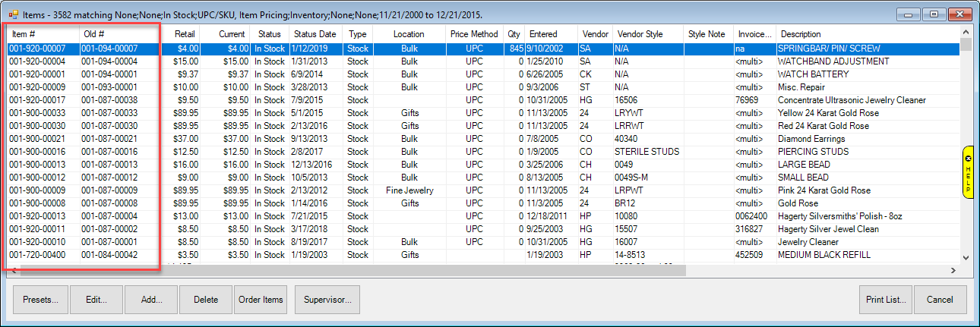980x327 pixels.
Task: Click the Vendor Style column header
Action: [640, 34]
